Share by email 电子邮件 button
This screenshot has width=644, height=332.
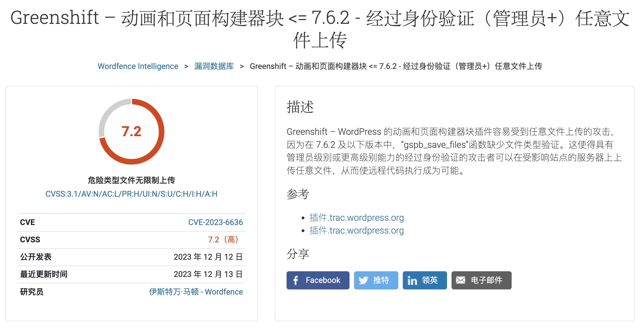(x=481, y=280)
